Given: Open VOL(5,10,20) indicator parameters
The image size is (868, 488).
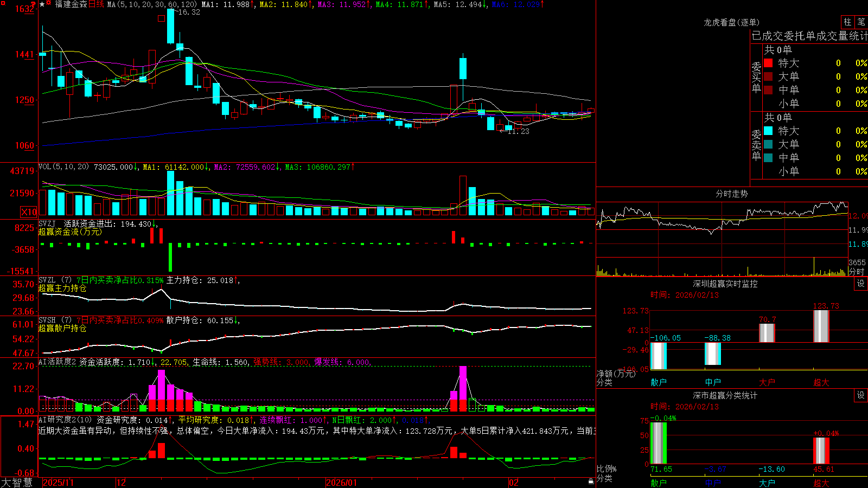Looking at the screenshot, I should point(63,166).
